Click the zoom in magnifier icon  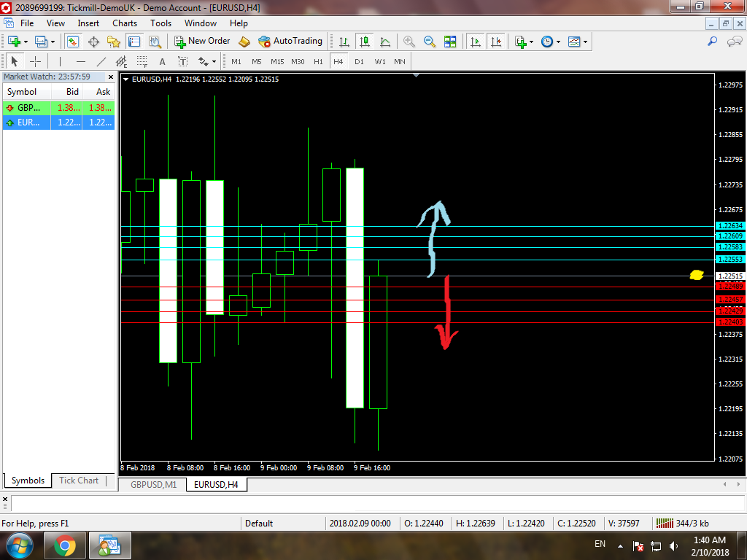pyautogui.click(x=409, y=42)
